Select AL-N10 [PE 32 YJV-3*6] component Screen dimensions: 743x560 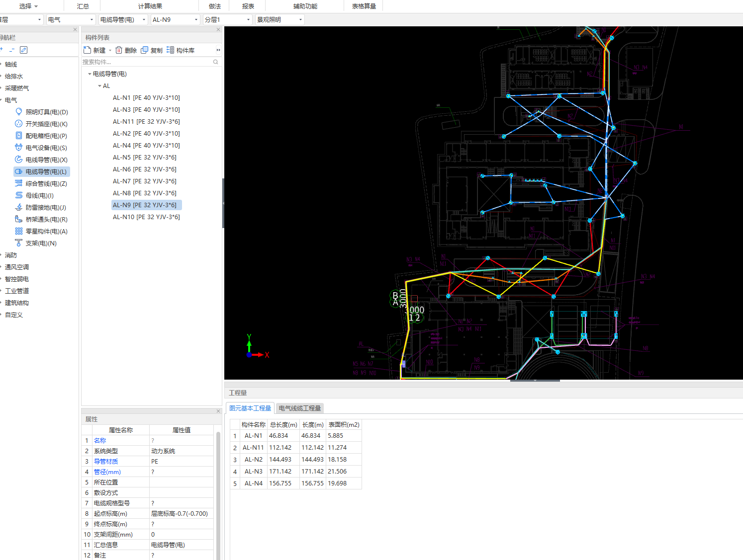146,217
